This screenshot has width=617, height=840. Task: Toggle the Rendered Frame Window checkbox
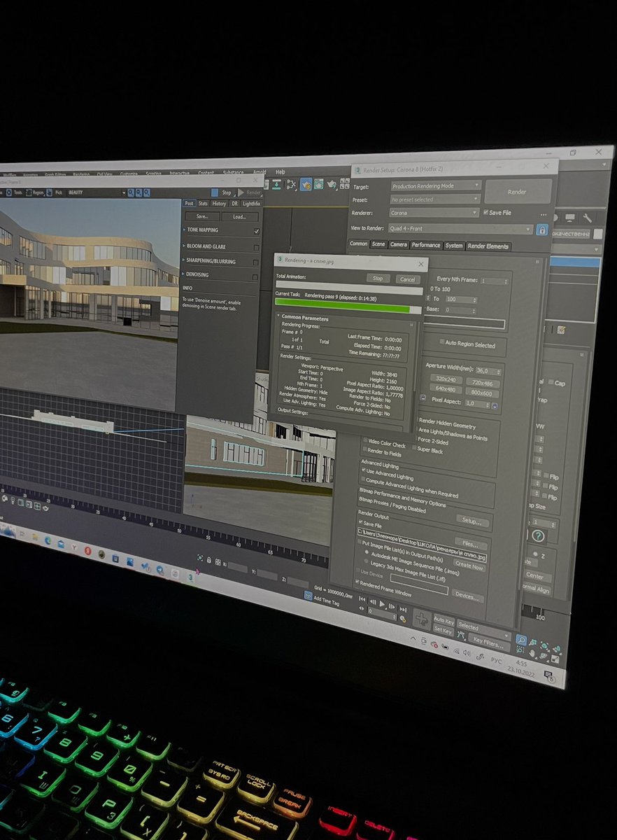pyautogui.click(x=357, y=582)
